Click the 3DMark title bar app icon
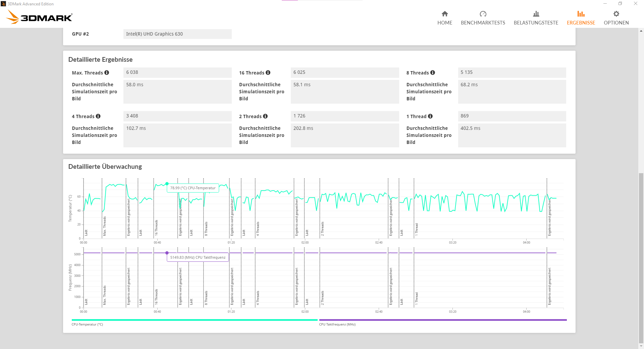The height and width of the screenshot is (349, 644). point(3,4)
